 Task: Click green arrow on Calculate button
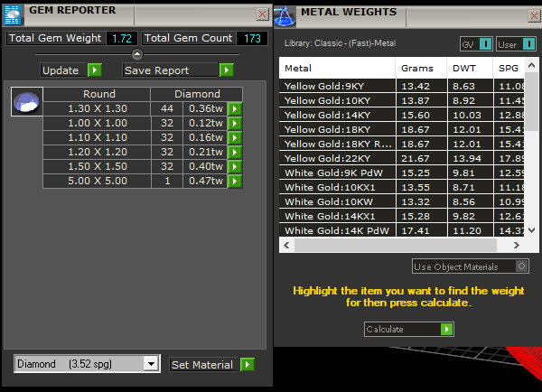tap(446, 330)
